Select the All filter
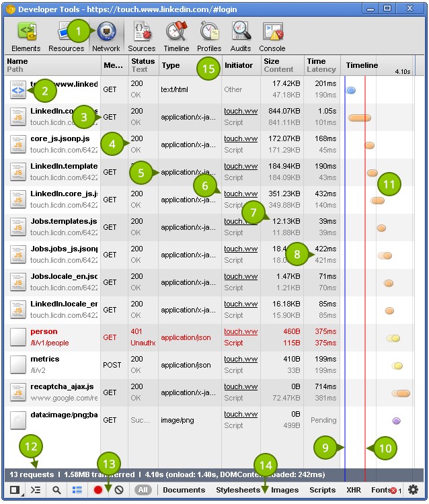This screenshot has height=504, width=429. pos(143,490)
